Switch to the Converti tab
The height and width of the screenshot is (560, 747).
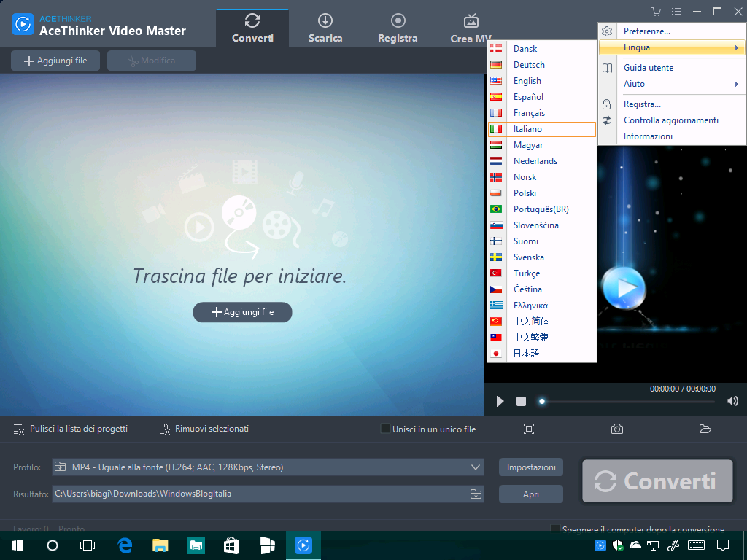coord(252,28)
